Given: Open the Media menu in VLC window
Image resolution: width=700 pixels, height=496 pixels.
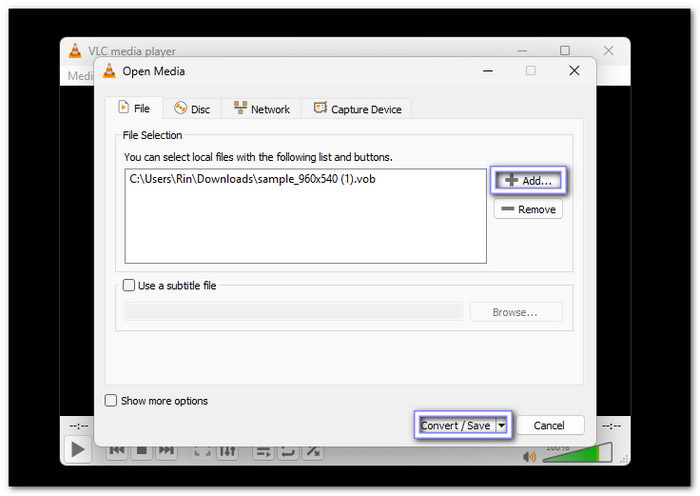Looking at the screenshot, I should pyautogui.click(x=80, y=76).
